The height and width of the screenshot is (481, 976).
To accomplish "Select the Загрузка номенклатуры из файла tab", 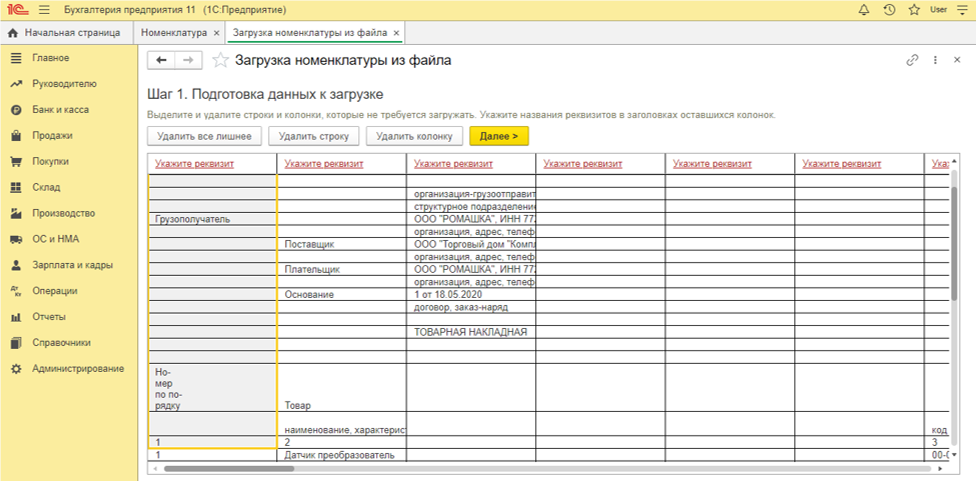I will [x=309, y=32].
